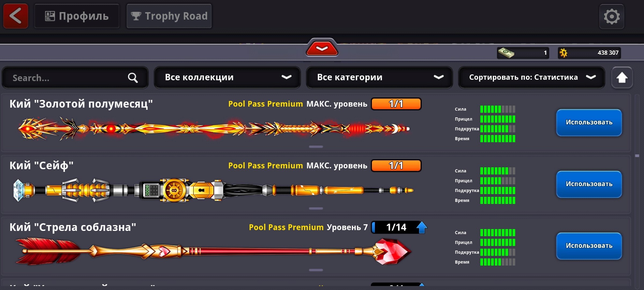Select the Сейф cue image
The height and width of the screenshot is (290, 644).
(x=213, y=190)
